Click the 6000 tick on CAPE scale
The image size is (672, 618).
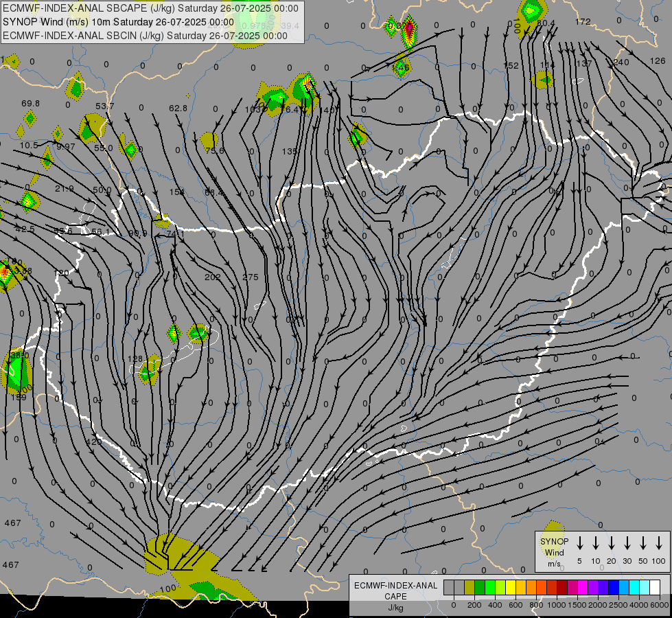pyautogui.click(x=659, y=605)
